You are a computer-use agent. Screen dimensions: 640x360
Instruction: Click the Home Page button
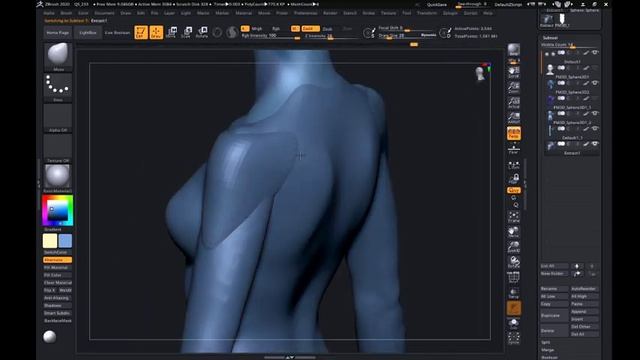(58, 33)
